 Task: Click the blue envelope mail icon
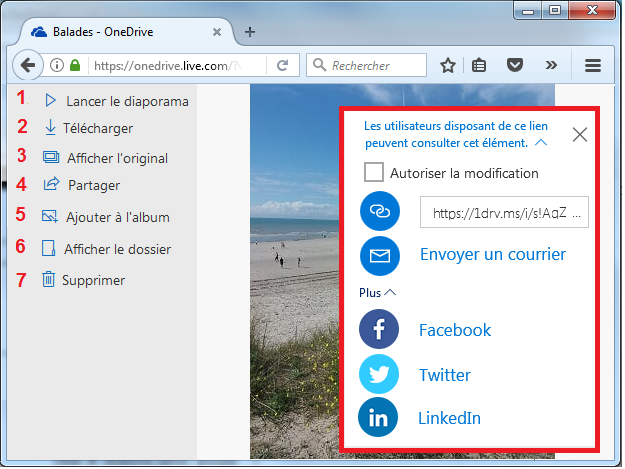[x=380, y=256]
